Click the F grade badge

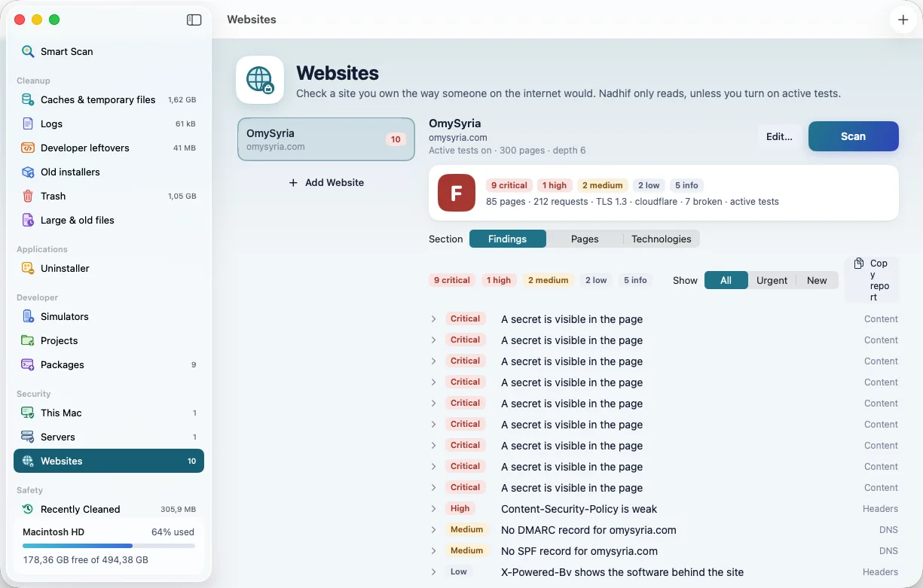pos(457,193)
